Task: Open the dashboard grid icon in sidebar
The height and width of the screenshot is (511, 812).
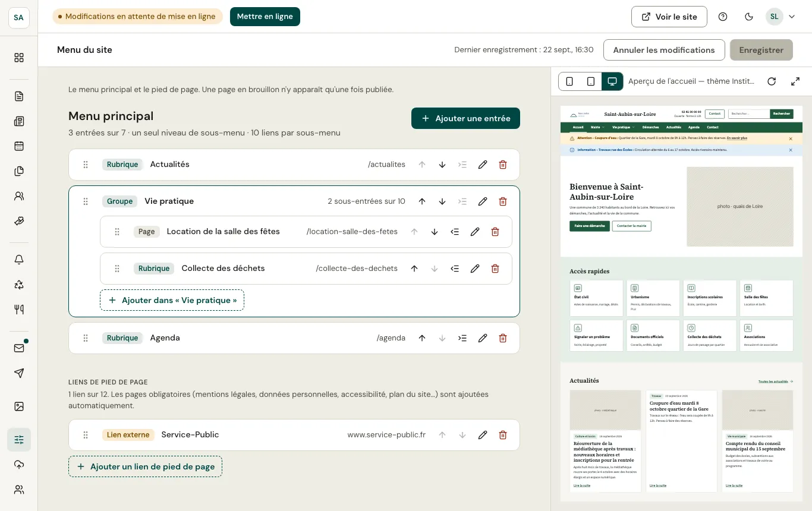Action: tap(19, 58)
